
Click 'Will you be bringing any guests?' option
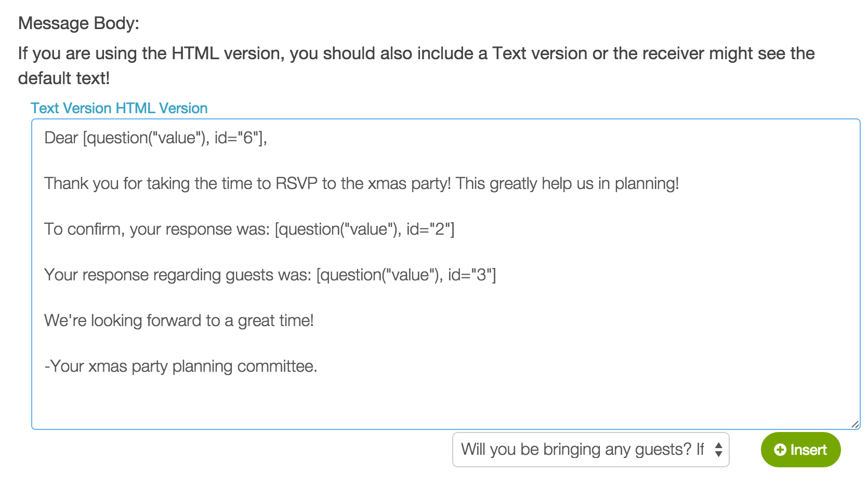click(x=582, y=450)
